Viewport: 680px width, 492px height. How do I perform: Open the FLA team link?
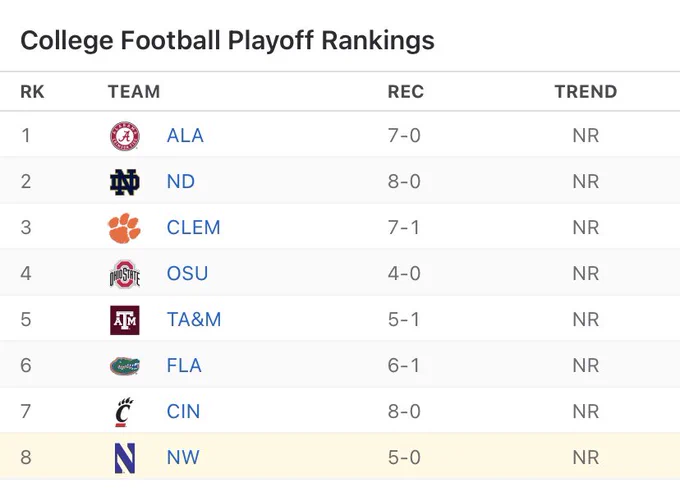184,366
